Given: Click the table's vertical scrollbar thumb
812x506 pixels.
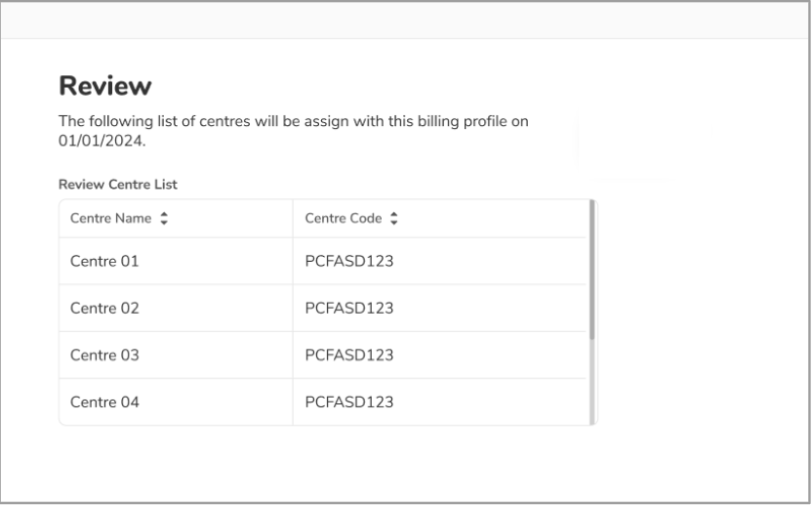Looking at the screenshot, I should [x=592, y=269].
